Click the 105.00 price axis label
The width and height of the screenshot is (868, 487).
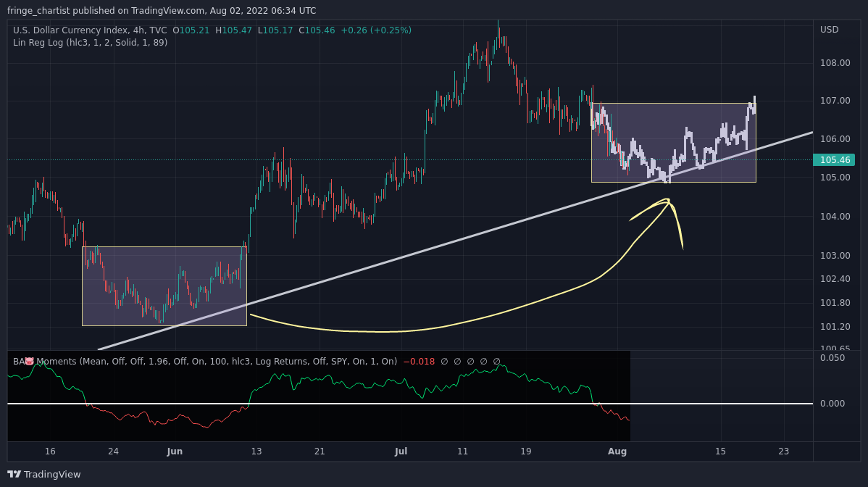point(835,178)
